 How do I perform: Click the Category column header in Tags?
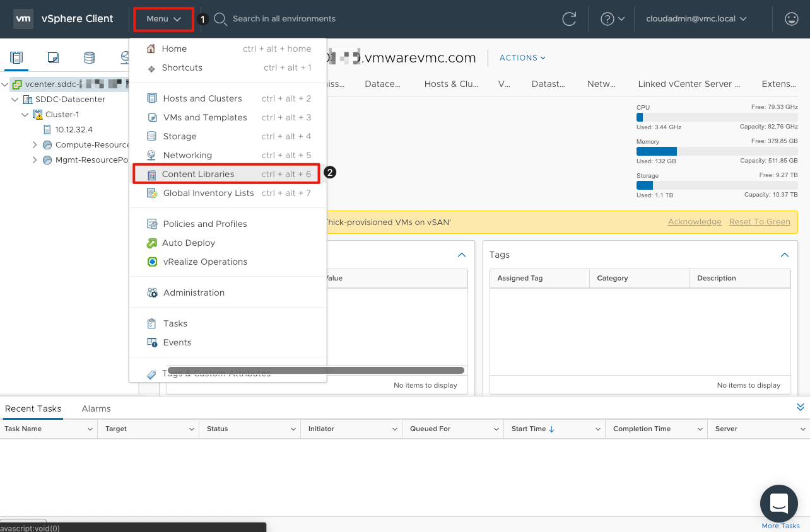pyautogui.click(x=640, y=278)
